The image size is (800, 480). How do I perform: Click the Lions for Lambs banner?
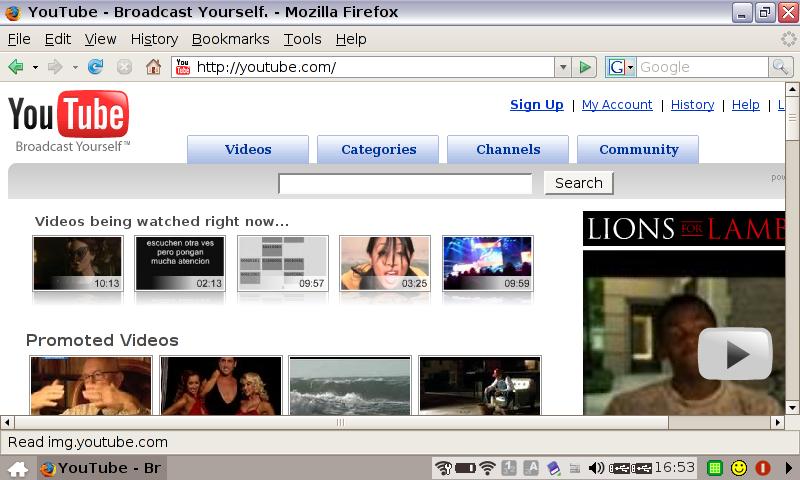684,229
